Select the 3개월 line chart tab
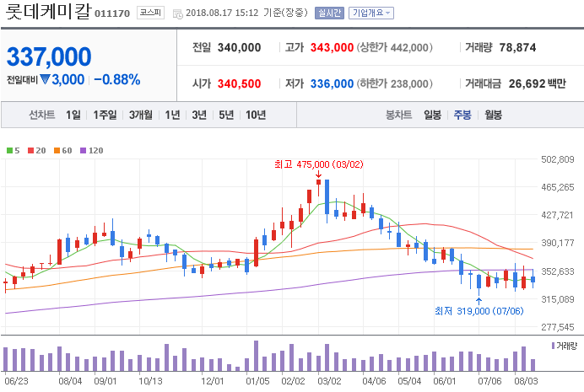Viewport: 584px width, 392px height. 140,115
